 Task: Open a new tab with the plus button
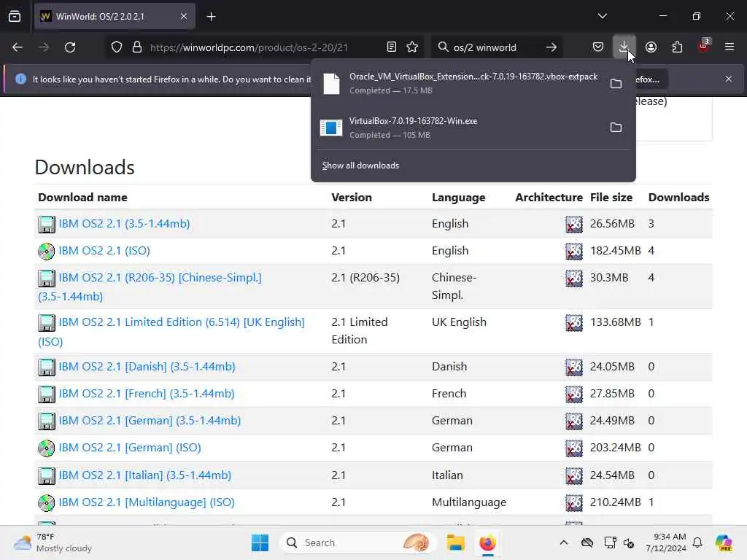[x=211, y=17]
